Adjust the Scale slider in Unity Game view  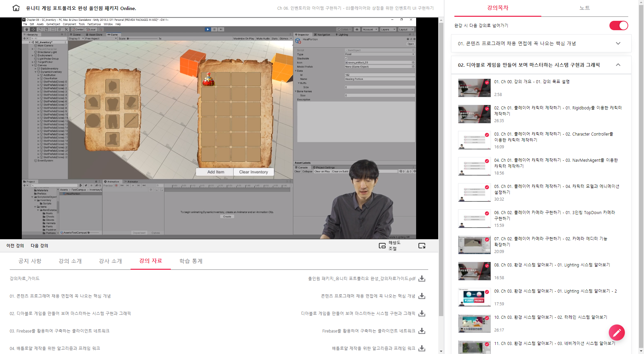(142, 39)
